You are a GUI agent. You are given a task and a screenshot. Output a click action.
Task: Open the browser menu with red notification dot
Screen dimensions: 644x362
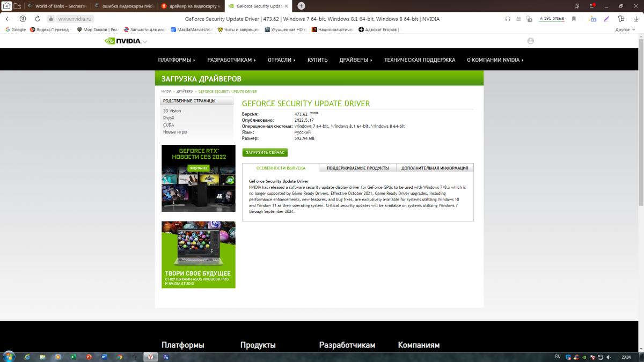[592, 6]
